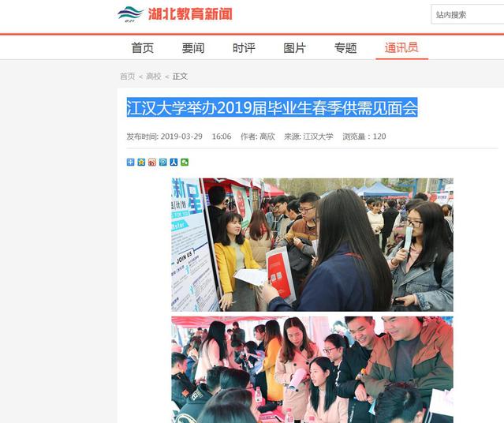The image size is (504, 423).
Task: Switch to 时评 section
Action: pyautogui.click(x=244, y=48)
